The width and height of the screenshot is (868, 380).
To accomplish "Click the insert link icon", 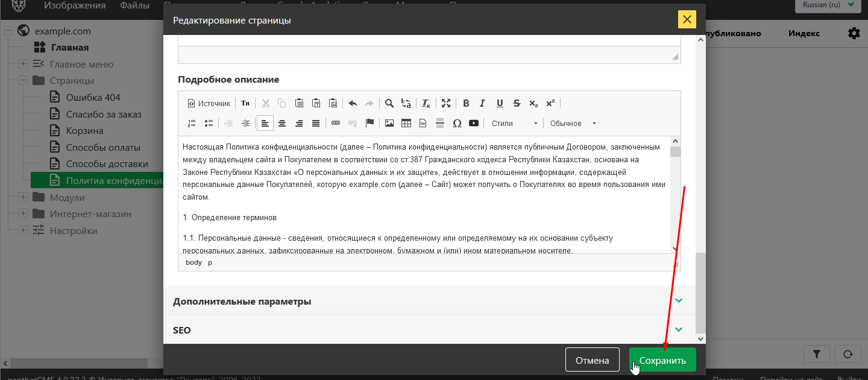I will tap(336, 123).
